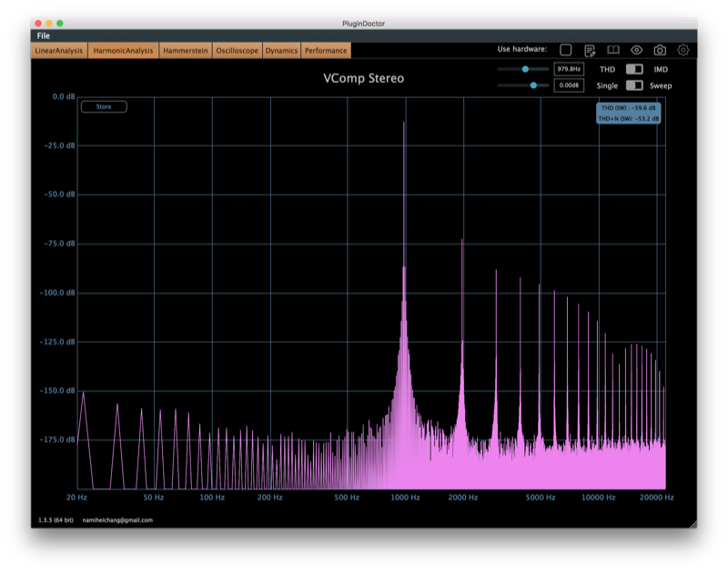Click the 5000 Hz axis label
Image resolution: width=728 pixels, height=572 pixels.
pyautogui.click(x=541, y=497)
